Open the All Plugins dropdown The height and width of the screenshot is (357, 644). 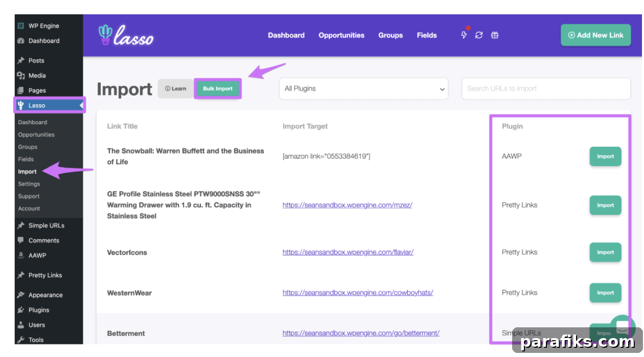pos(363,88)
